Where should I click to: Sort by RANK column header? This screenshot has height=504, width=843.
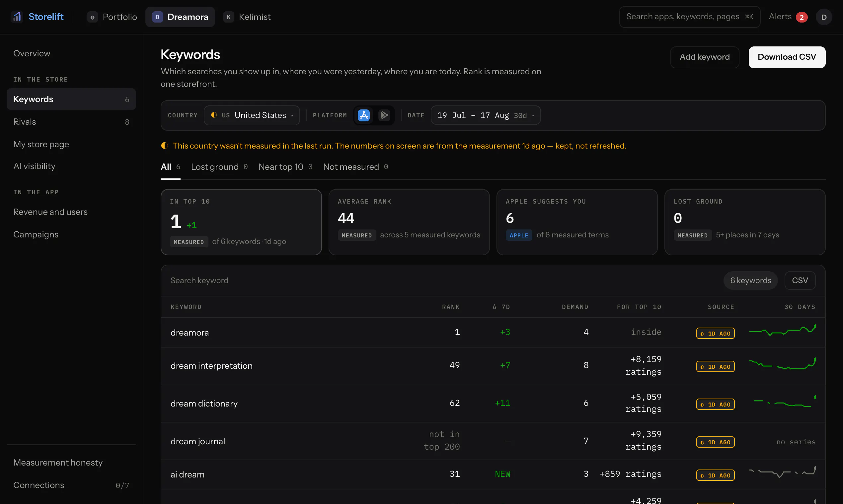[x=451, y=307]
